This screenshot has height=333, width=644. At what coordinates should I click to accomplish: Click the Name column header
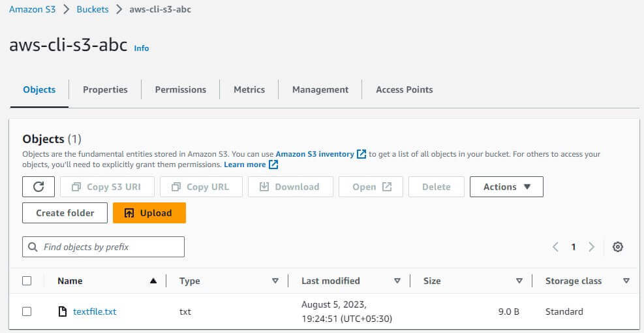tap(70, 281)
